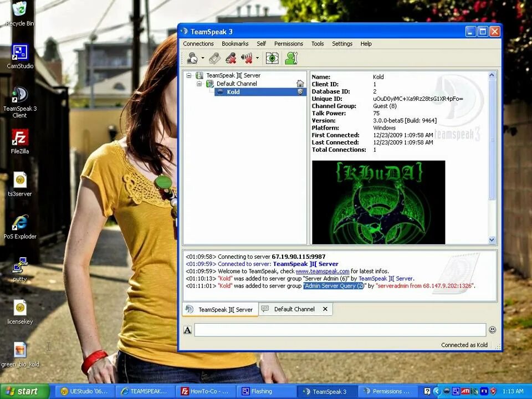Screen dimensions: 532x399
Task: Open the green_bio_kold desktop image icon
Action: pyautogui.click(x=20, y=355)
